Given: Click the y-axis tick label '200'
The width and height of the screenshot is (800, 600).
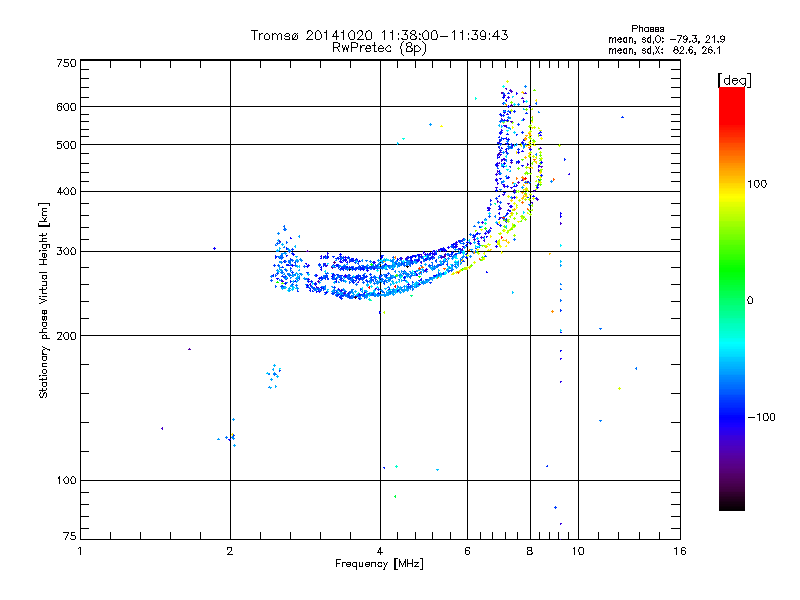Looking at the screenshot, I should [67, 336].
